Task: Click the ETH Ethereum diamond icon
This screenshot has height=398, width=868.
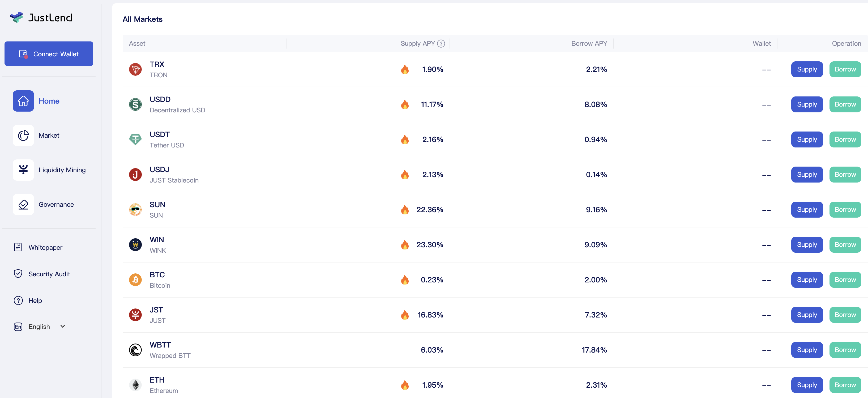Action: [x=135, y=385]
